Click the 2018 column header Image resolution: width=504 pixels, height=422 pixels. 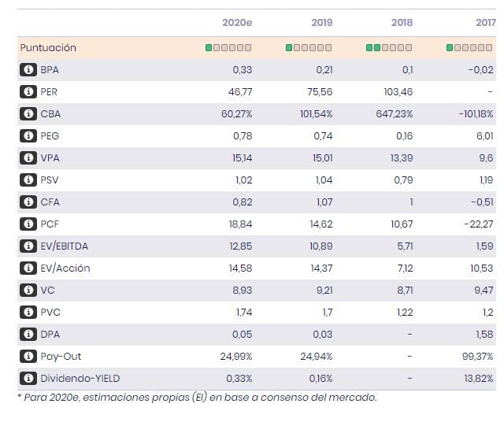click(x=402, y=23)
